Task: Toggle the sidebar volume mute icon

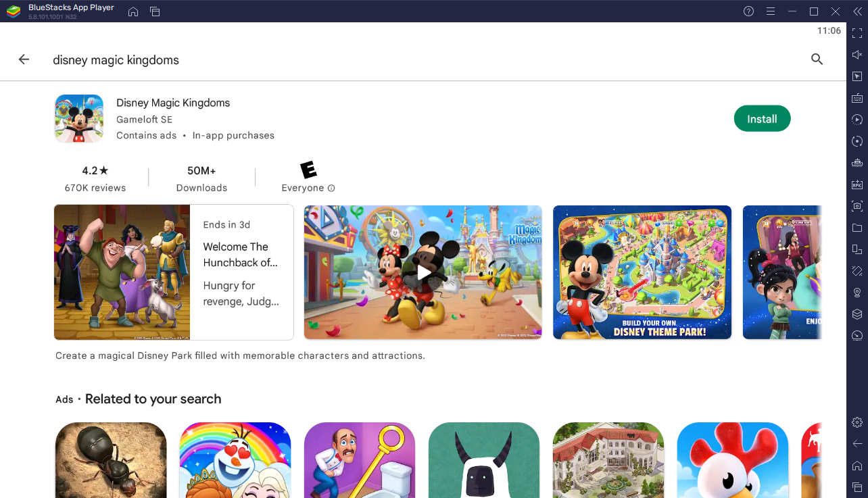Action: pos(857,55)
